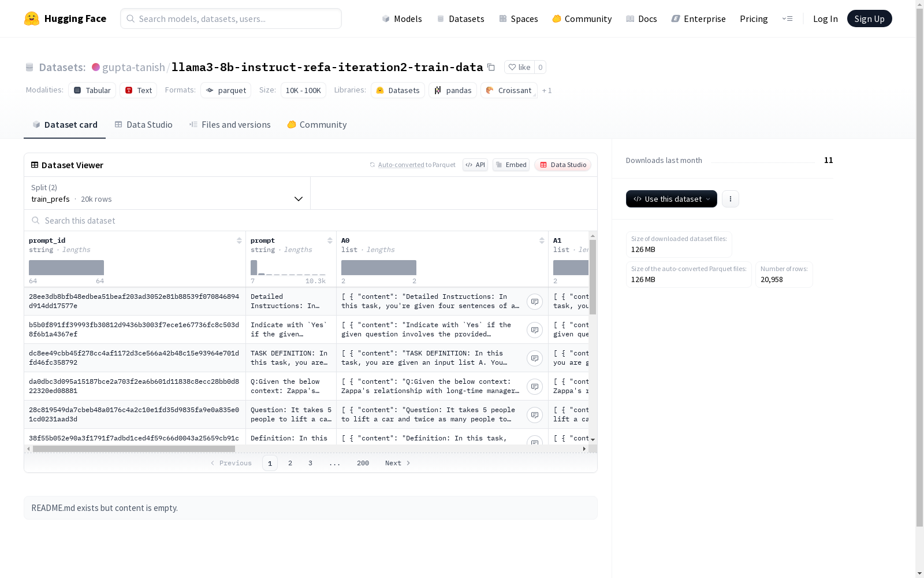The height and width of the screenshot is (578, 924).
Task: Click the Embed button
Action: pyautogui.click(x=511, y=165)
